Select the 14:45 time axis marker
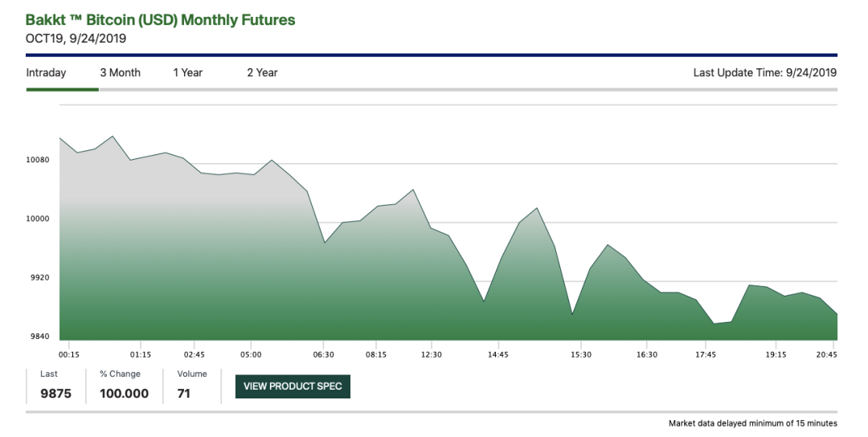 [498, 354]
